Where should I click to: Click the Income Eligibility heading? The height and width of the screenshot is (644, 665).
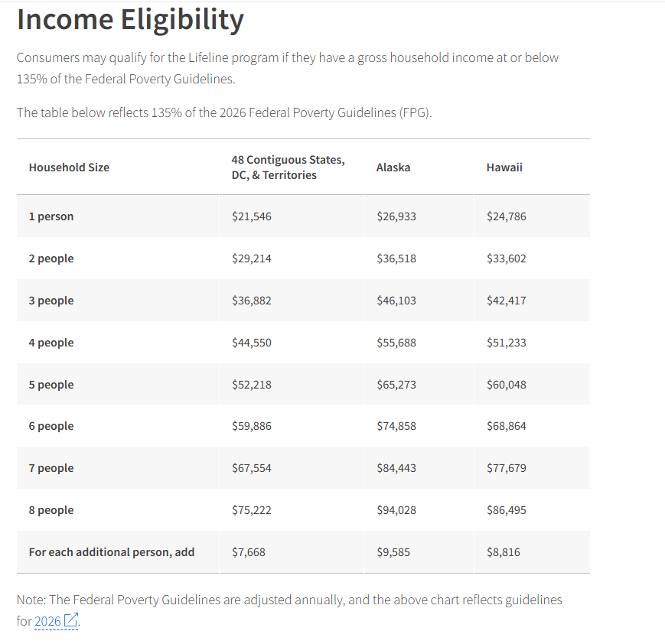(x=130, y=20)
